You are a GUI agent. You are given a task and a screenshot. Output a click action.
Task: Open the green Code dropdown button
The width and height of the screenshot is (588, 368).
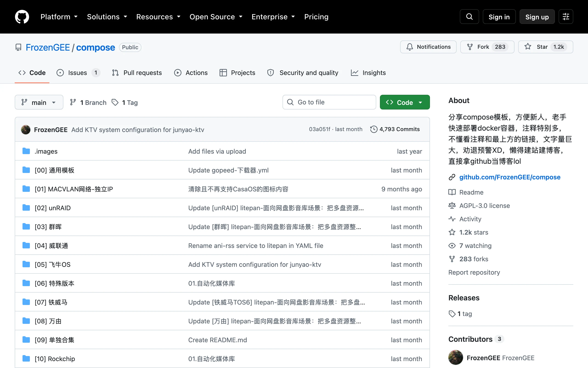click(405, 102)
